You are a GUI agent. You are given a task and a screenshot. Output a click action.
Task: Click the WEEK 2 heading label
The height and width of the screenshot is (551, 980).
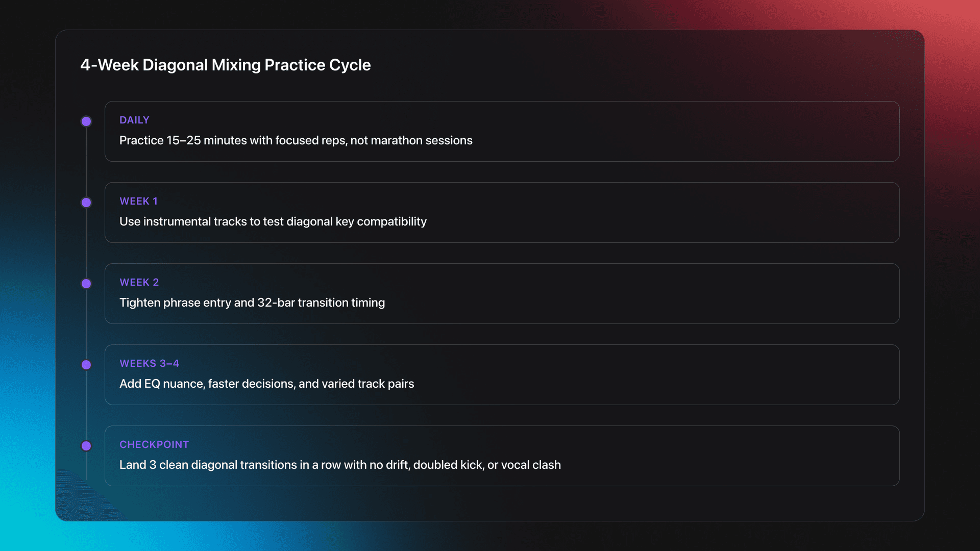(139, 282)
